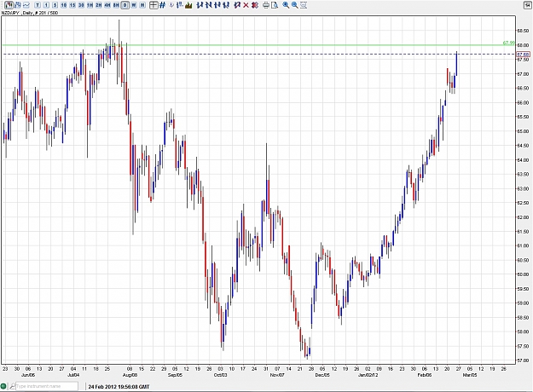Click the NZD/JPY Daily chart title label
The image size is (533, 392).
pos(30,13)
